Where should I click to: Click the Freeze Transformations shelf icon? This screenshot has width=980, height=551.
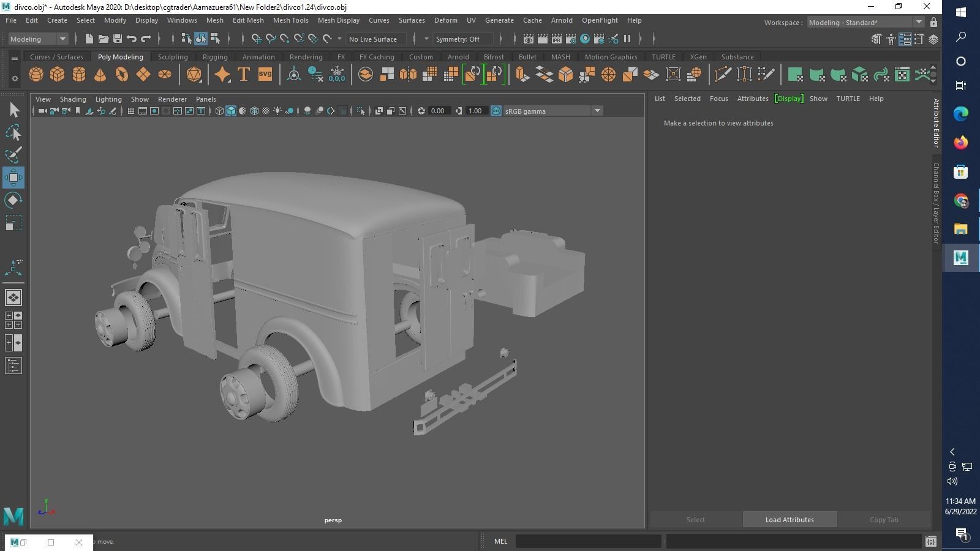[337, 75]
